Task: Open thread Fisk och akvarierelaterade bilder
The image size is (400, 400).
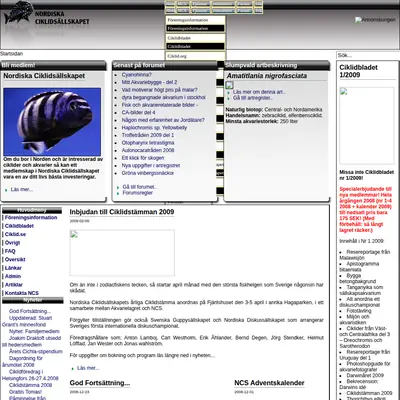Action: (160, 105)
